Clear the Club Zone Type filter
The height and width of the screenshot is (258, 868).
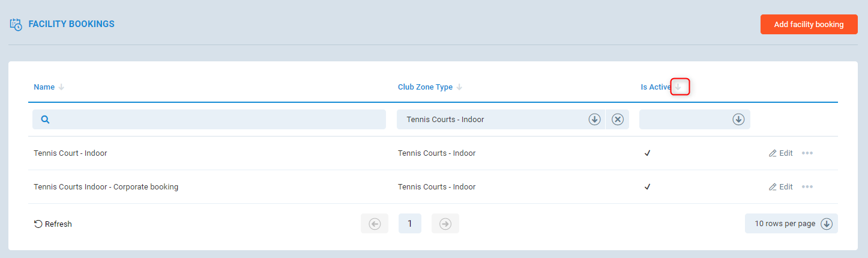pyautogui.click(x=617, y=120)
